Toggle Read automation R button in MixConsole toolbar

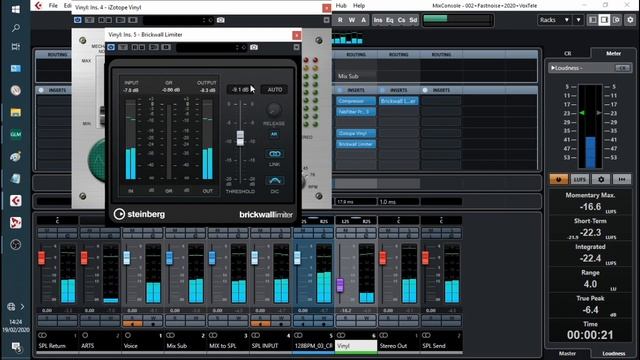[x=340, y=20]
